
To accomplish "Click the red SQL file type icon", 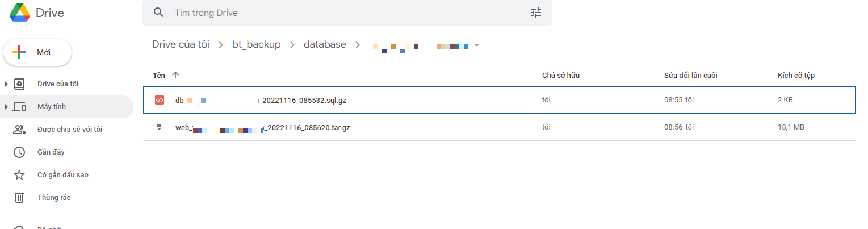I will pyautogui.click(x=160, y=100).
